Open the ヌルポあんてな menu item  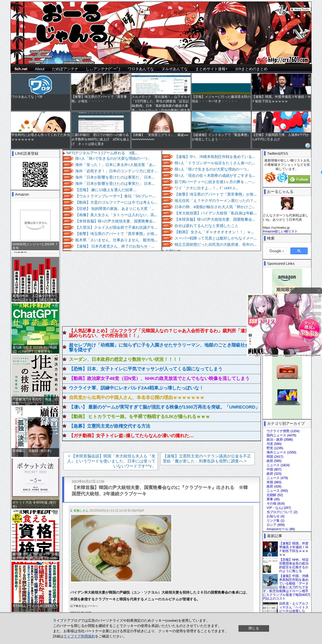[175, 69]
